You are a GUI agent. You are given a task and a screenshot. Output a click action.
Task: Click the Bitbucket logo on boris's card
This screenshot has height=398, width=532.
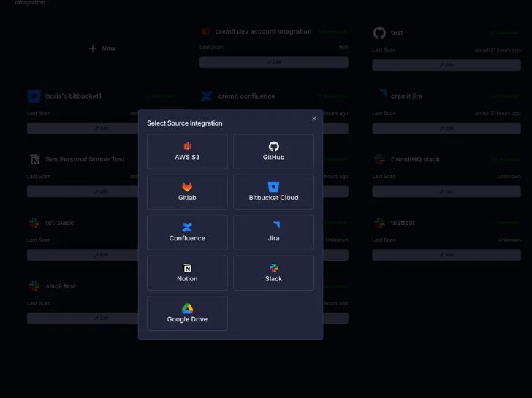coord(34,96)
